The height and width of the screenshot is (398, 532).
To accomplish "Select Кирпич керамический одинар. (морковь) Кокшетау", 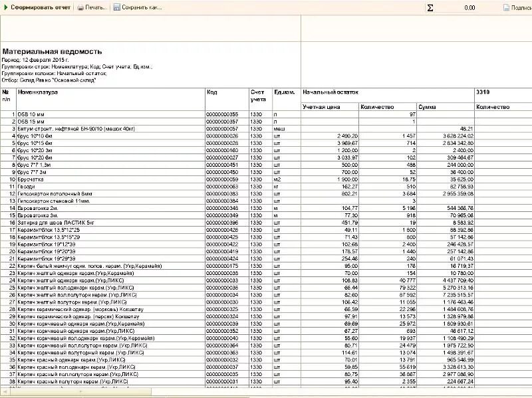I will pyautogui.click(x=110, y=309).
